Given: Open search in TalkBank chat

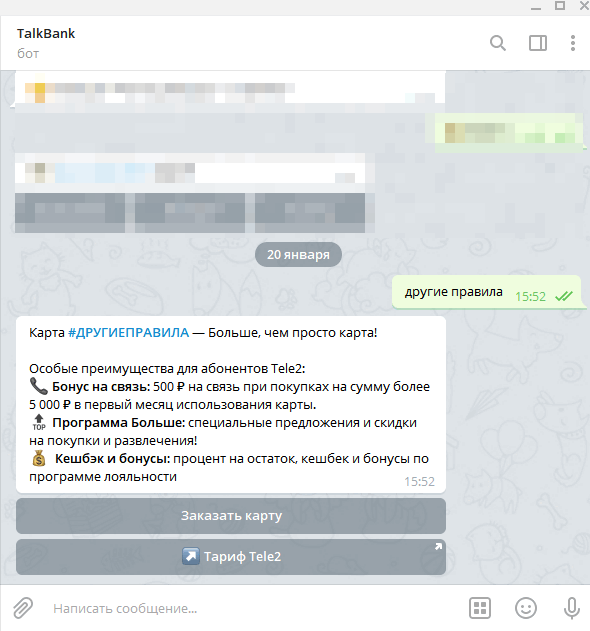Looking at the screenshot, I should click(498, 43).
